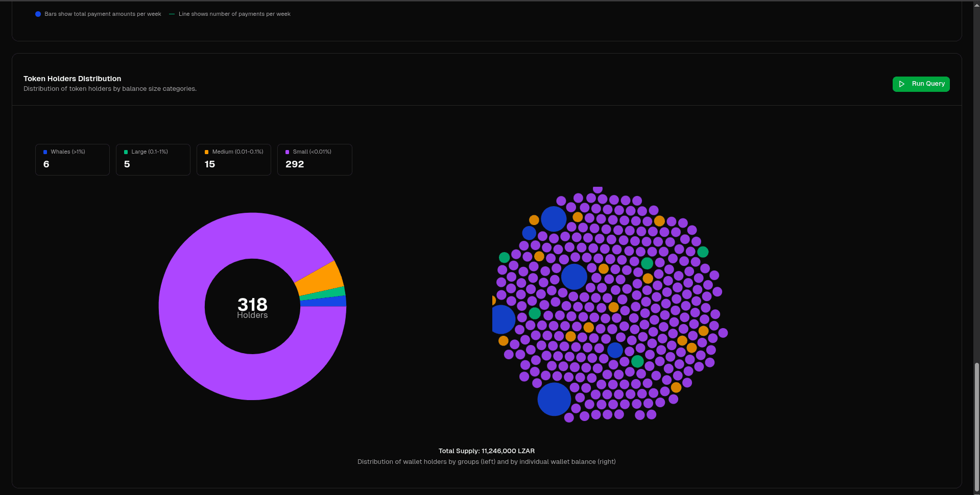Click the green Large color square
Image resolution: width=980 pixels, height=495 pixels.
tap(126, 152)
